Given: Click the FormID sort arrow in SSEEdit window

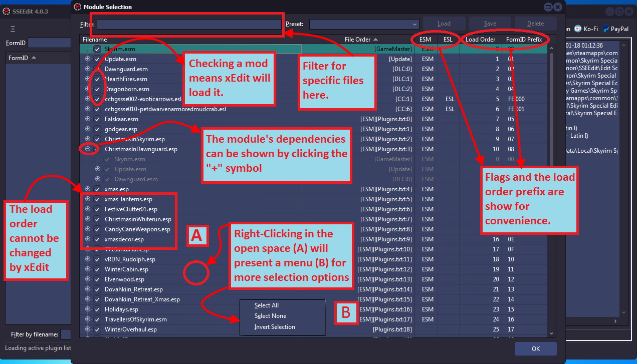Looking at the screenshot, I should click(34, 58).
